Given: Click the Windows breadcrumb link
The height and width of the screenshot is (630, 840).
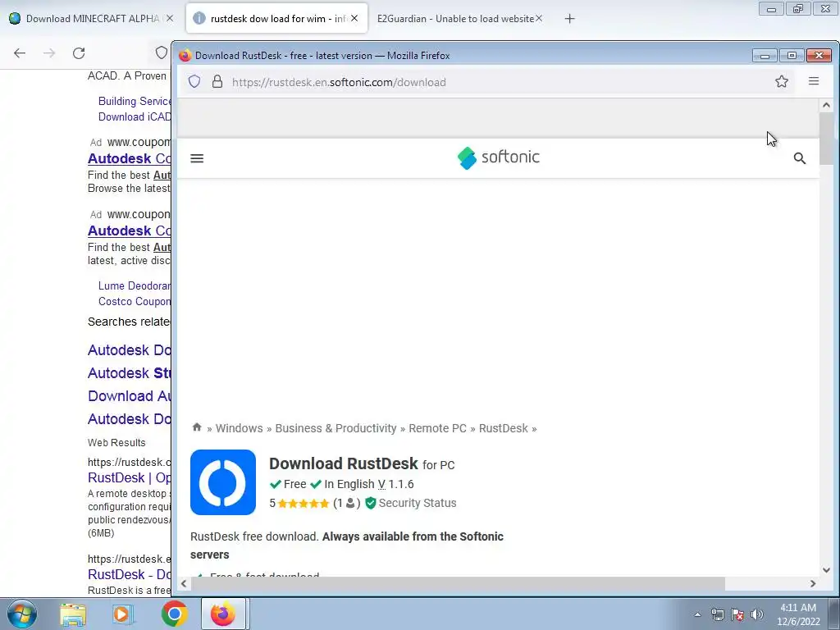Looking at the screenshot, I should [x=239, y=428].
